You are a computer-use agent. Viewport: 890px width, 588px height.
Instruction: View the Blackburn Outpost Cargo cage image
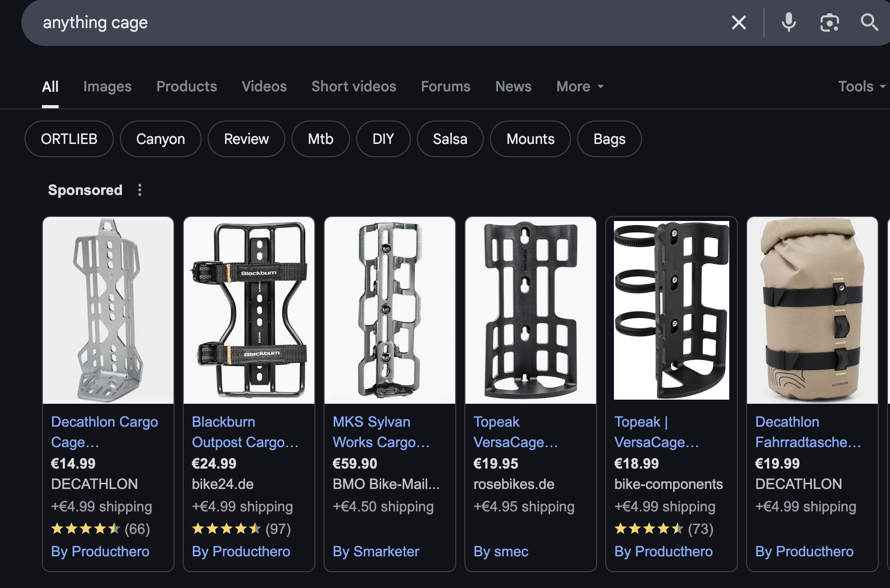pos(249,310)
